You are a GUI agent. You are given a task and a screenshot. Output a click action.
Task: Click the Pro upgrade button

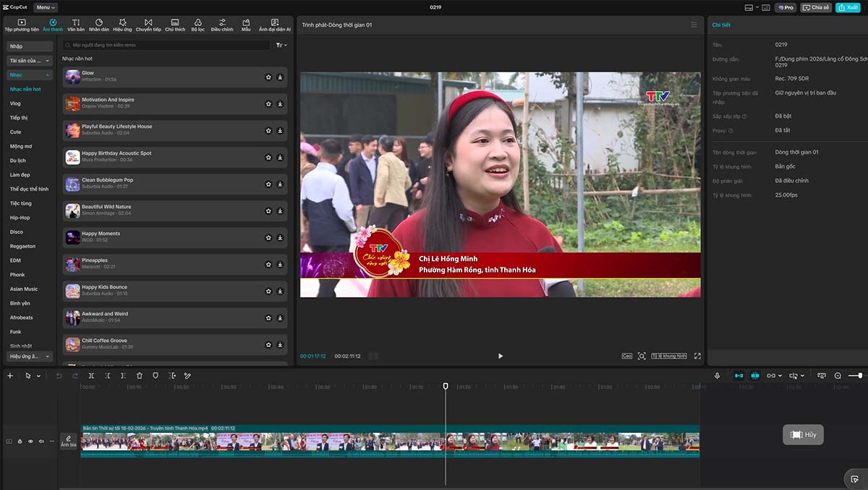[x=786, y=7]
